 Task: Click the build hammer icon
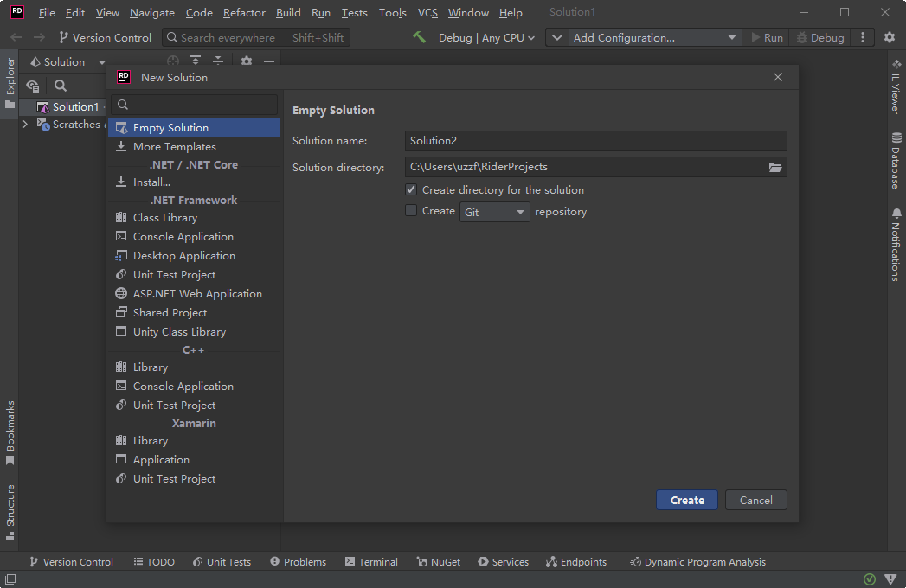[420, 37]
